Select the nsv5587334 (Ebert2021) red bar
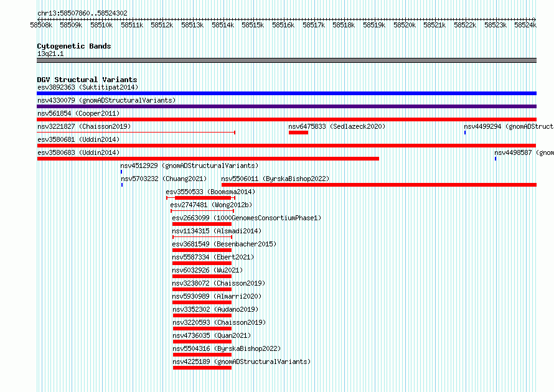Viewport: 554px width, 392px height. point(202,263)
